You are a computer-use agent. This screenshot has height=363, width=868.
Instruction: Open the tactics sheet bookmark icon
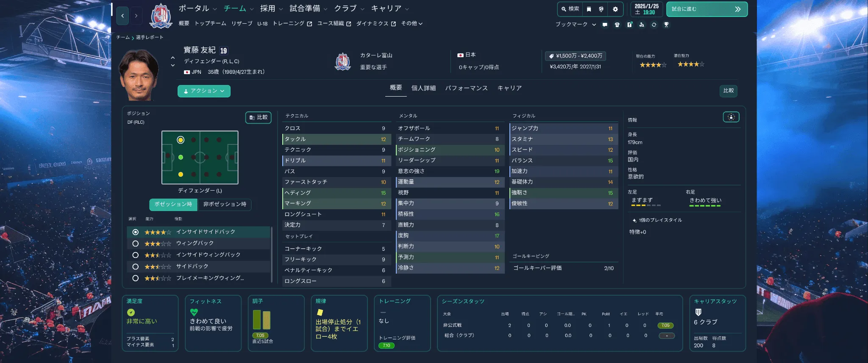629,25
